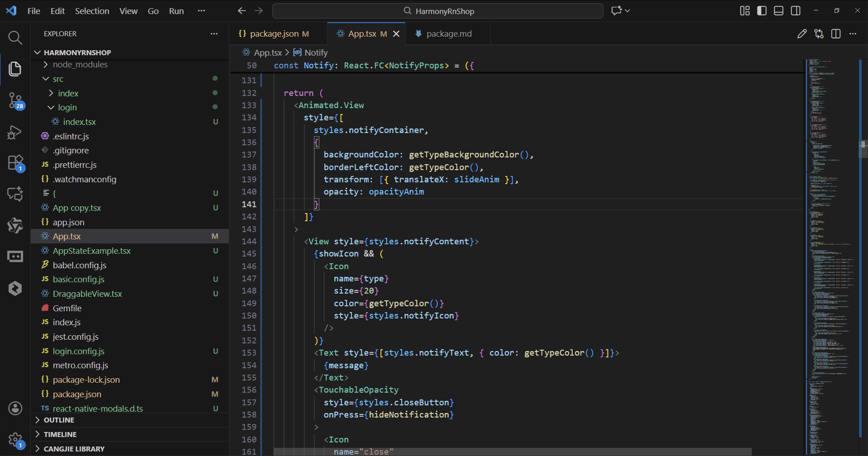Open AppStateExample.tsx from the explorer
The height and width of the screenshot is (456, 868).
click(x=92, y=251)
